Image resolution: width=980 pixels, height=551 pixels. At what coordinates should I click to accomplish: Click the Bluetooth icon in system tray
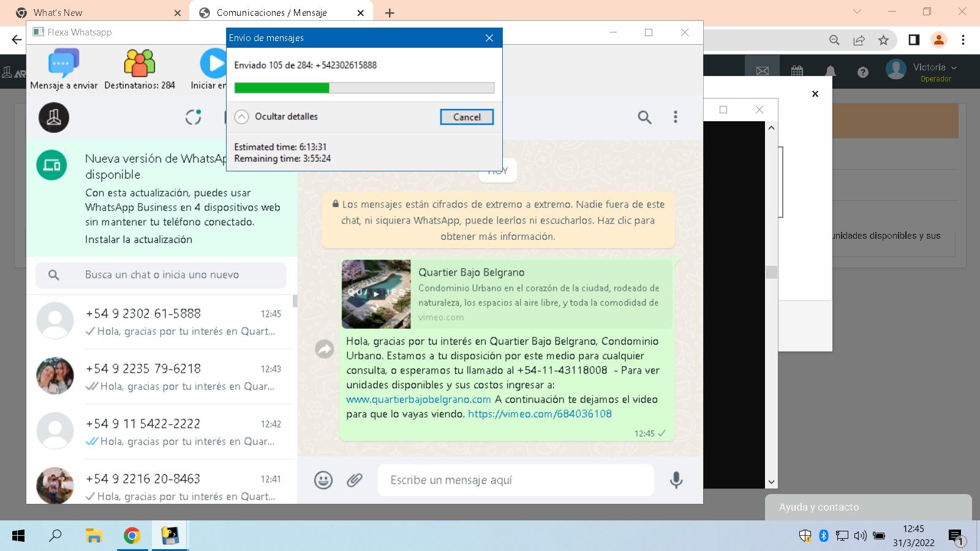click(x=824, y=536)
